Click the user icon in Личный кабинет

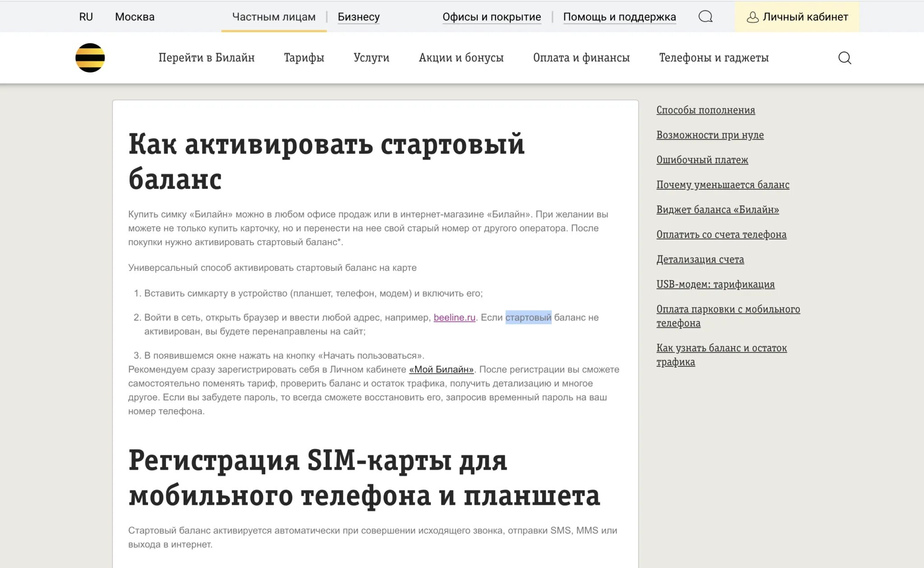752,17
